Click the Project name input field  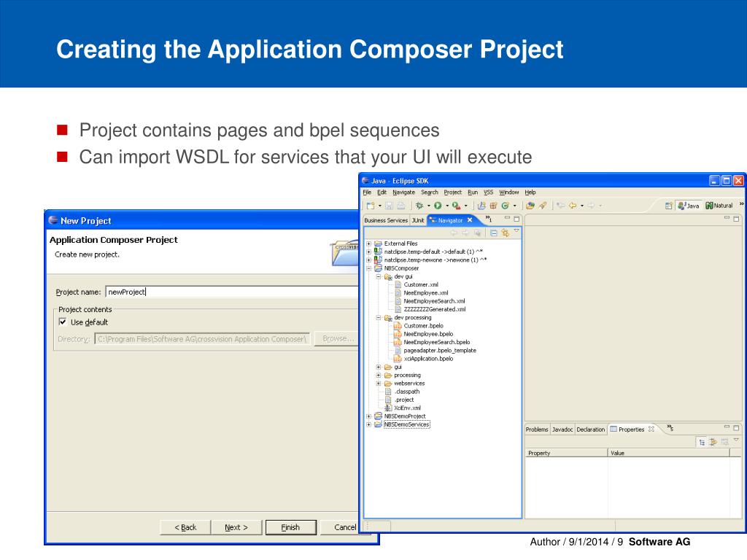click(232, 292)
